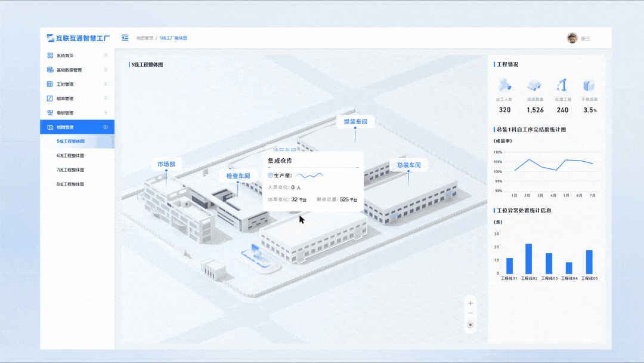Expand the 系统首页 submenu toggle
The height and width of the screenshot is (363, 644).
click(x=106, y=55)
